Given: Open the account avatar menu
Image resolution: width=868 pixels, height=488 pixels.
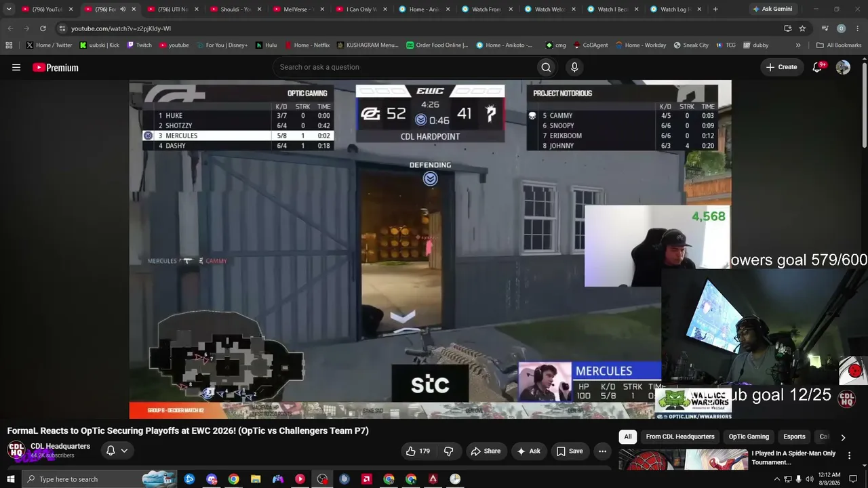Looking at the screenshot, I should tap(843, 67).
